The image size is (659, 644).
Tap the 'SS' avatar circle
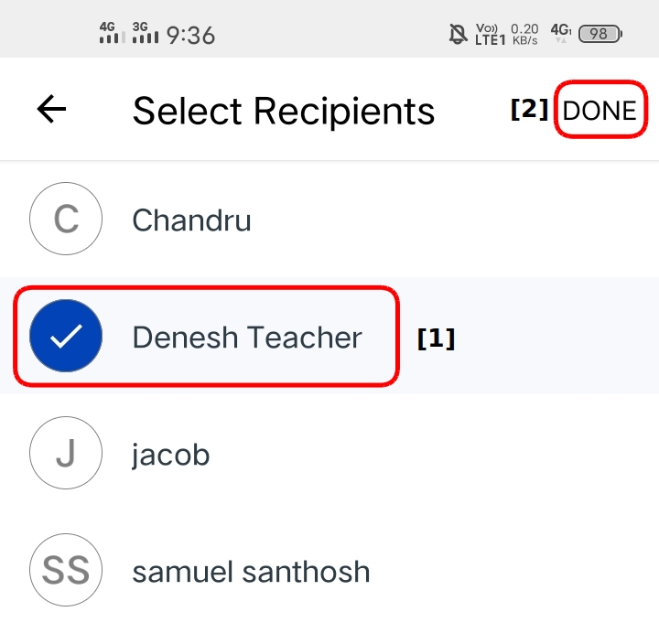coord(66,572)
